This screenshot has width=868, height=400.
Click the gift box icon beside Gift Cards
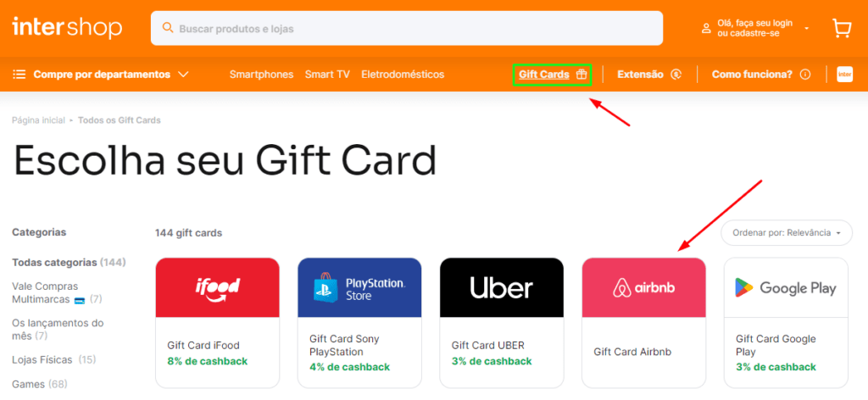point(581,74)
